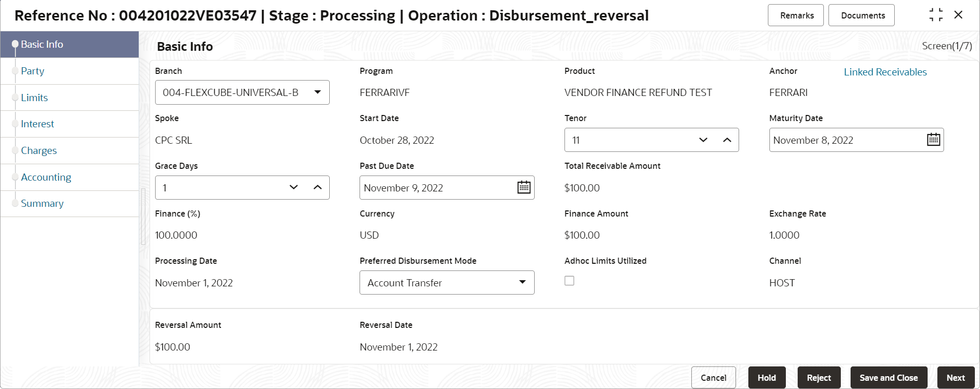Close the disbursement reversal dialog
The width and height of the screenshot is (980, 389).
coord(958,15)
